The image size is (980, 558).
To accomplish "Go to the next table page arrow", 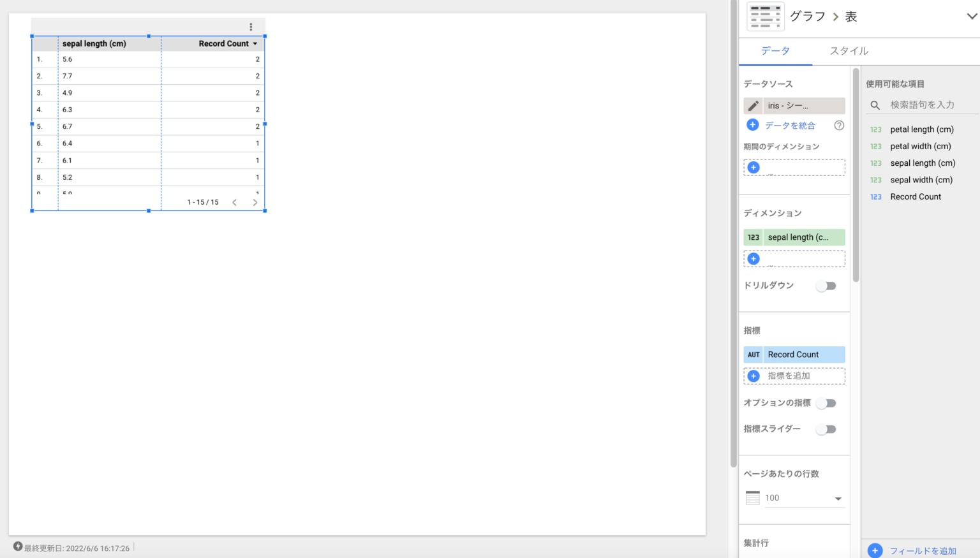I will click(255, 203).
